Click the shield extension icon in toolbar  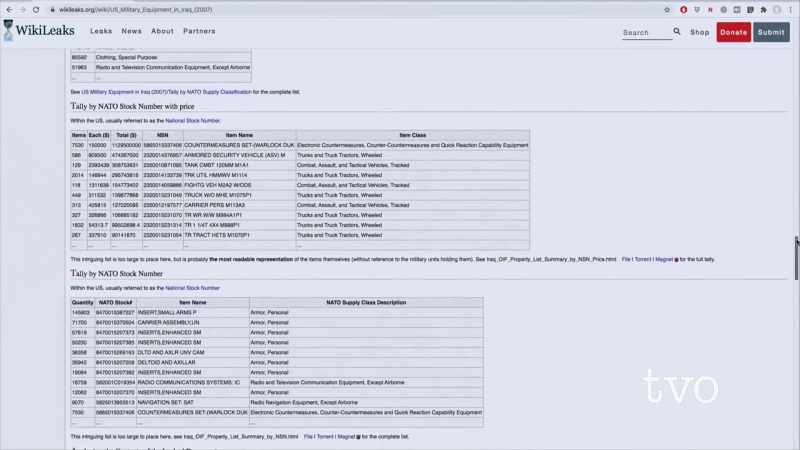tap(697, 10)
